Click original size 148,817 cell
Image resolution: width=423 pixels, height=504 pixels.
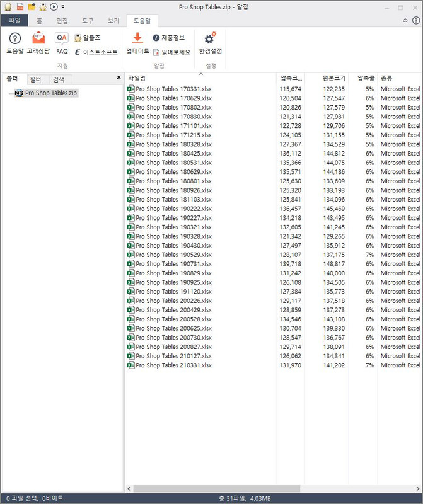pyautogui.click(x=334, y=264)
